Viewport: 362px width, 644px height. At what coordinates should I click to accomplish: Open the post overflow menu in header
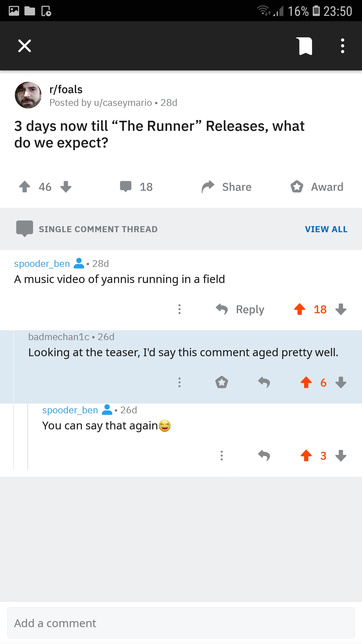click(342, 46)
